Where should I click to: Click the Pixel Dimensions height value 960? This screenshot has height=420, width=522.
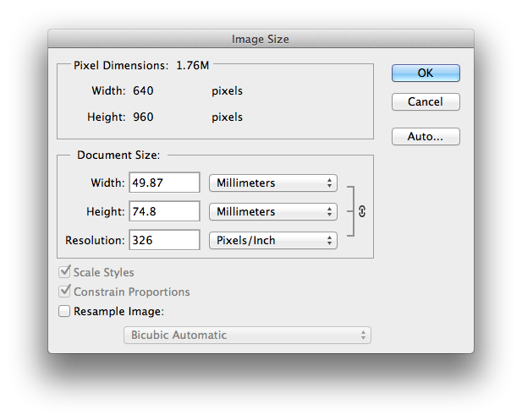(x=143, y=117)
